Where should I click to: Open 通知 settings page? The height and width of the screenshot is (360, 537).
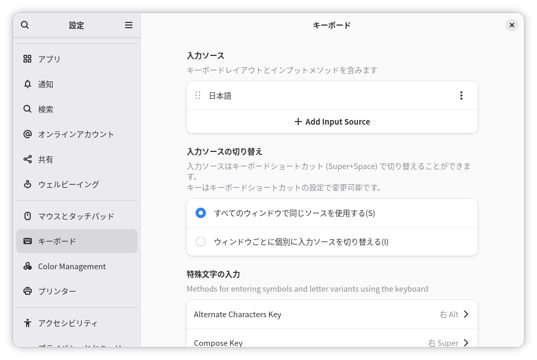click(x=77, y=84)
